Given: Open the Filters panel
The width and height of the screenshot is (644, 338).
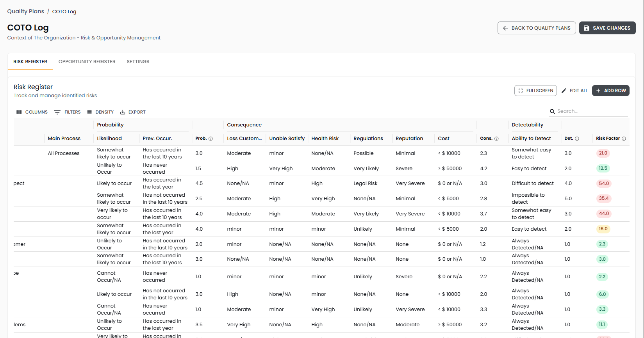Looking at the screenshot, I should [68, 112].
